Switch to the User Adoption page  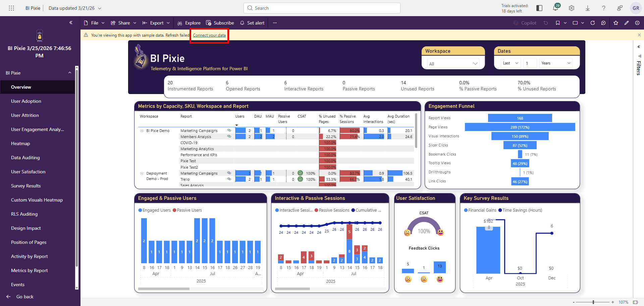pyautogui.click(x=26, y=101)
